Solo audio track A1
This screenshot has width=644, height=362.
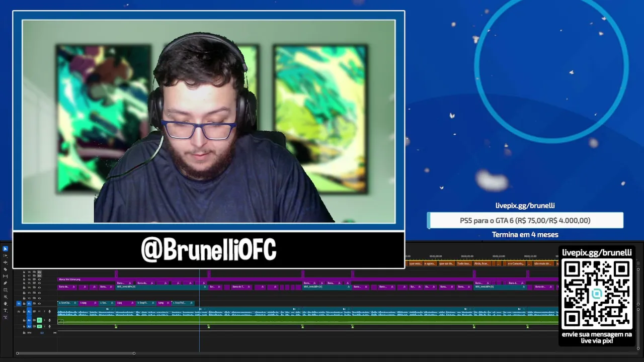pos(44,312)
